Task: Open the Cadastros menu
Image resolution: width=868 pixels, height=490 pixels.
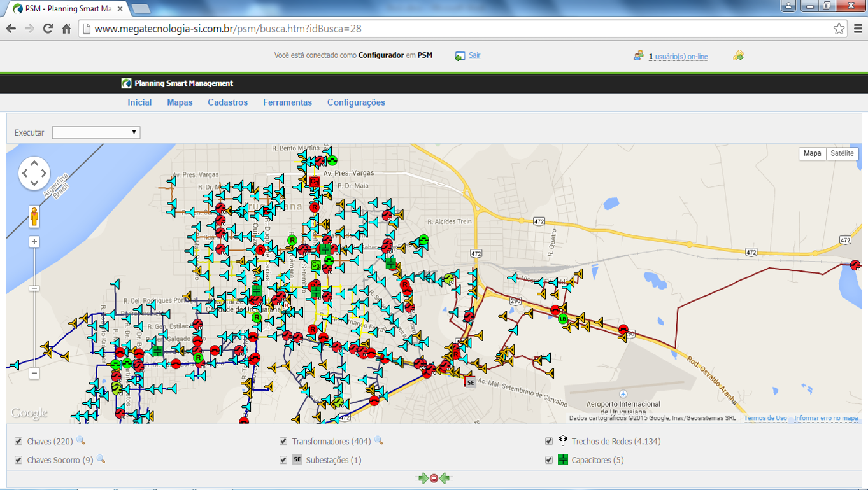Action: [227, 102]
